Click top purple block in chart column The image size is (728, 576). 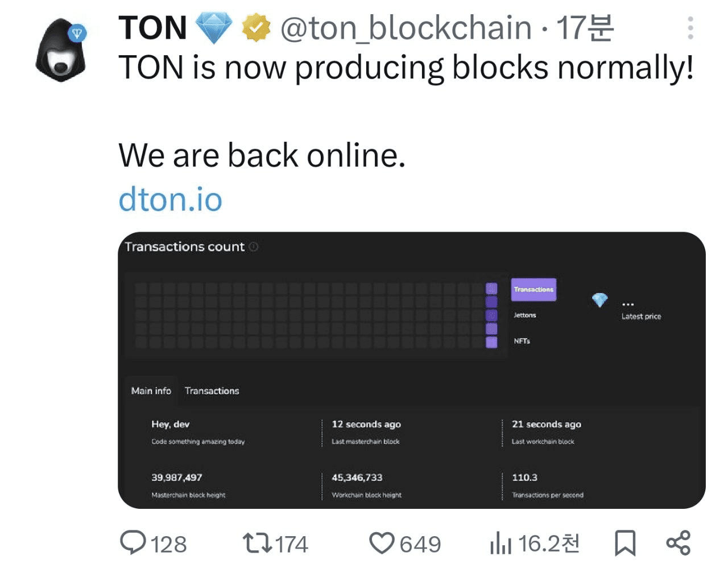(491, 289)
